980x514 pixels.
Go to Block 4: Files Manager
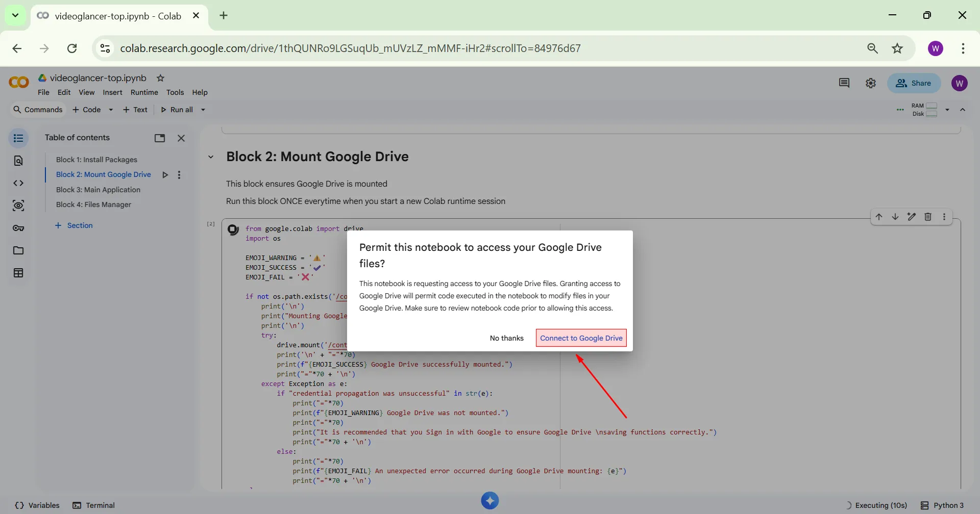(x=93, y=204)
